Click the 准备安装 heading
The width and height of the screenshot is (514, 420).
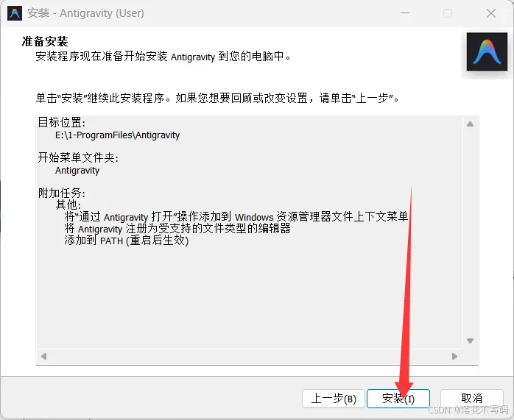coord(45,42)
